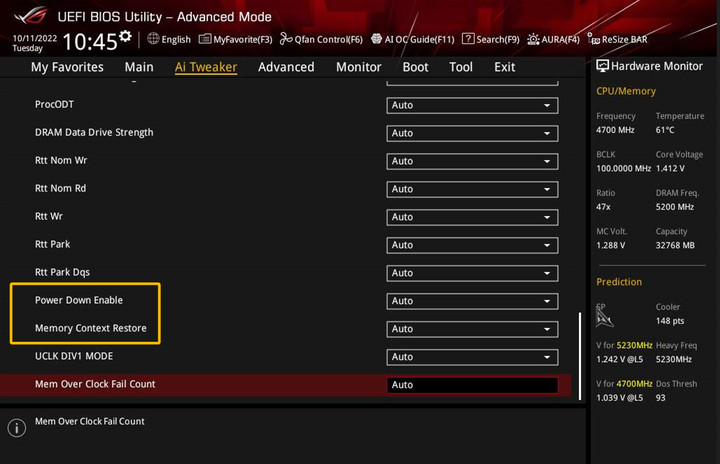
Task: Click Mem Over Clock Fail Count input field
Action: click(x=472, y=385)
